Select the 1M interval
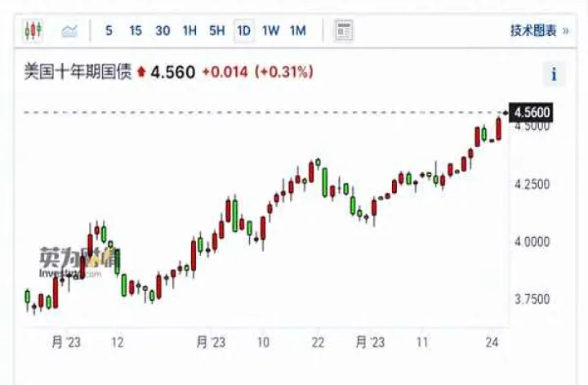 tap(298, 30)
